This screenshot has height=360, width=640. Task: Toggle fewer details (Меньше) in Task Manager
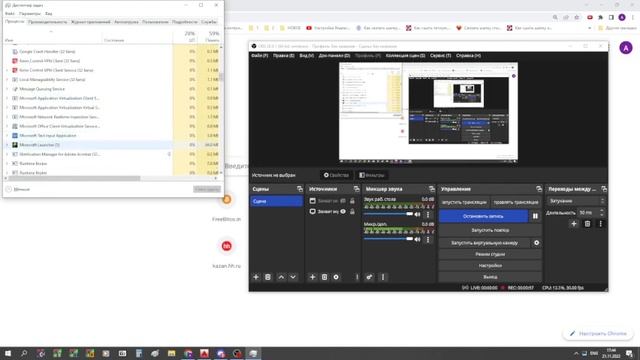[x=18, y=189]
